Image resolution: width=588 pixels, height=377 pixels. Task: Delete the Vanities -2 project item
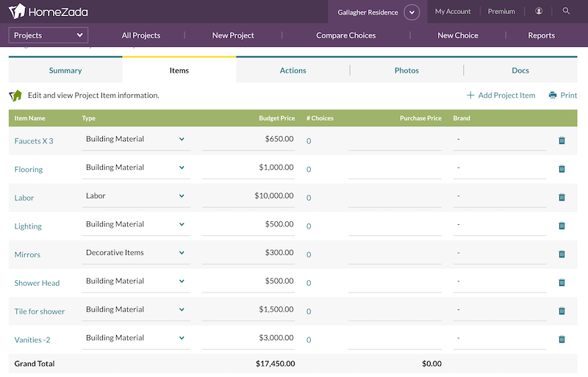(562, 340)
